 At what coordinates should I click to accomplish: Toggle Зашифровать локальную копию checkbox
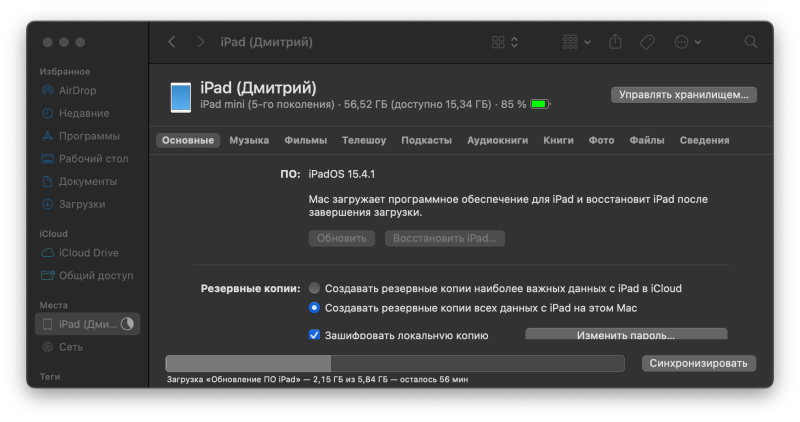(314, 335)
